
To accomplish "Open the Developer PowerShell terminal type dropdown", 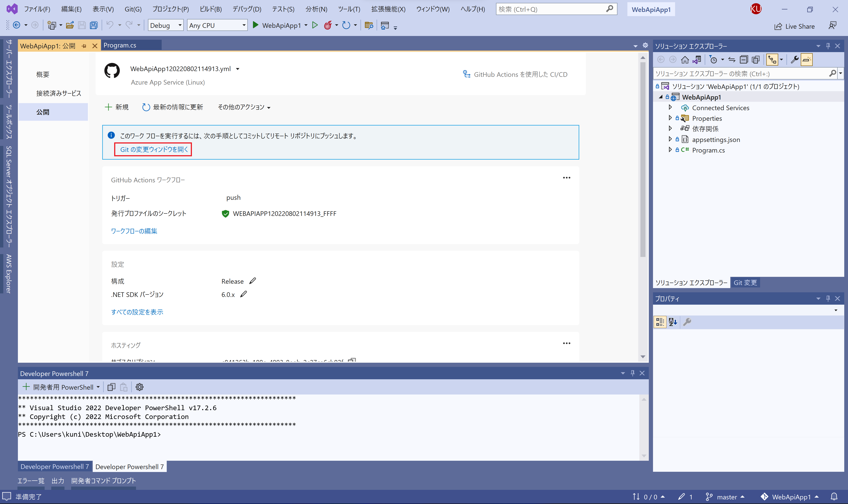I will (98, 387).
